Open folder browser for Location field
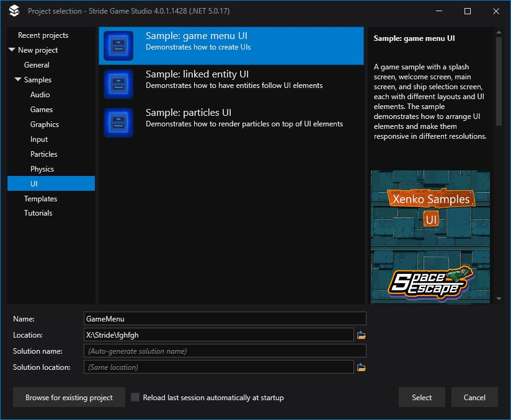The height and width of the screenshot is (420, 511). click(361, 335)
